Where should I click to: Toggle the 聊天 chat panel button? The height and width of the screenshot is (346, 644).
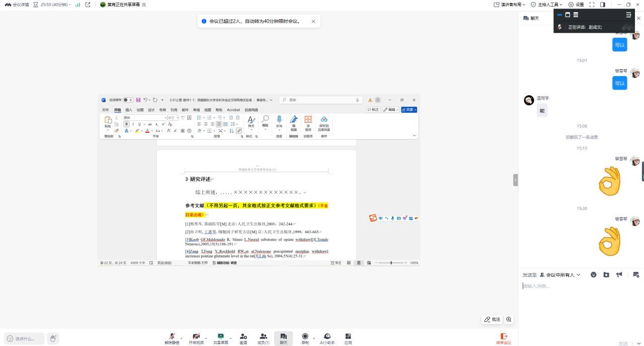283,338
